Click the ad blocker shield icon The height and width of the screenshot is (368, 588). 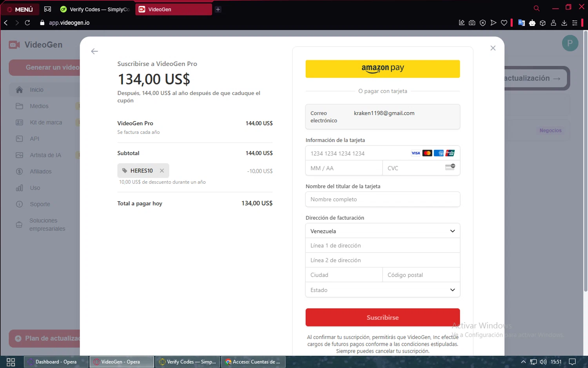coord(483,23)
